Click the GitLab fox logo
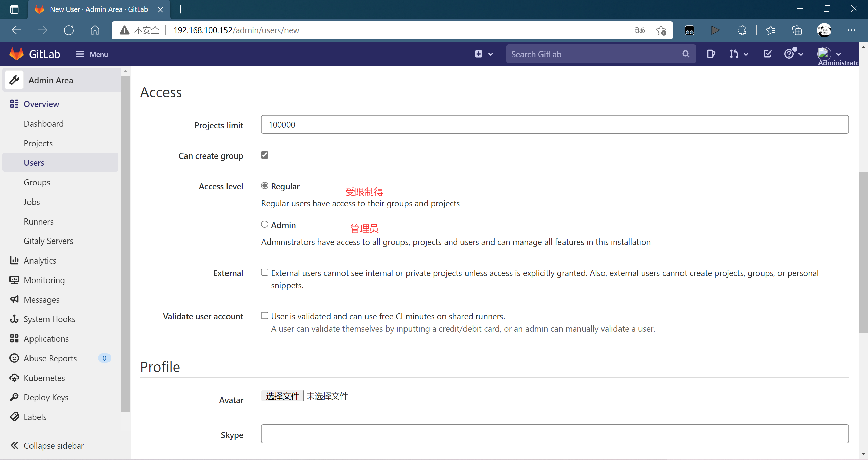Viewport: 868px width, 460px height. [x=17, y=54]
